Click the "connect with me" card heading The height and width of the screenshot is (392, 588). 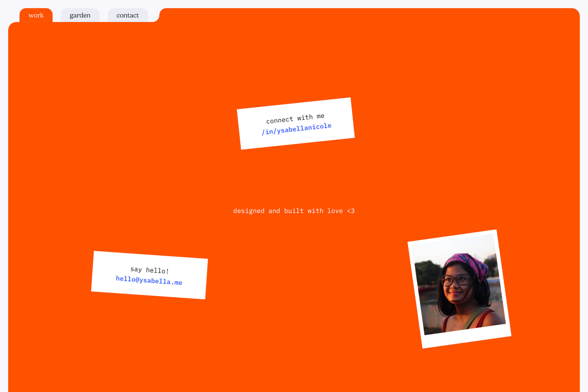pos(295,118)
